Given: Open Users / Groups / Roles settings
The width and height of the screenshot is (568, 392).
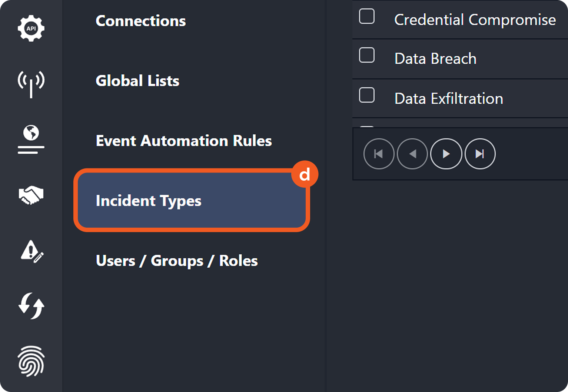Looking at the screenshot, I should coord(177,261).
